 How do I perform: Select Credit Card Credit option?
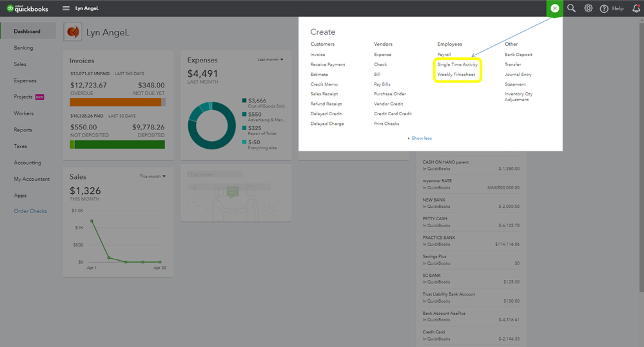pos(393,113)
